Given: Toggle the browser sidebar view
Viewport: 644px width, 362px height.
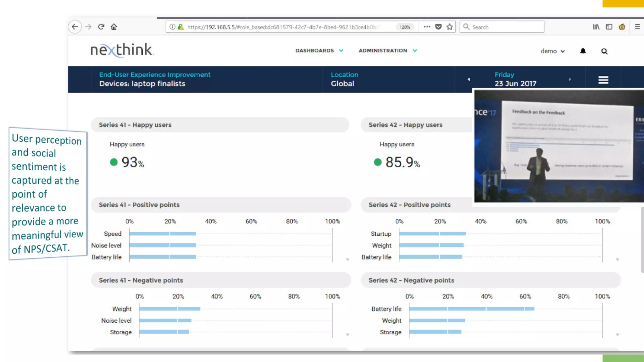Looking at the screenshot, I should pos(609,27).
